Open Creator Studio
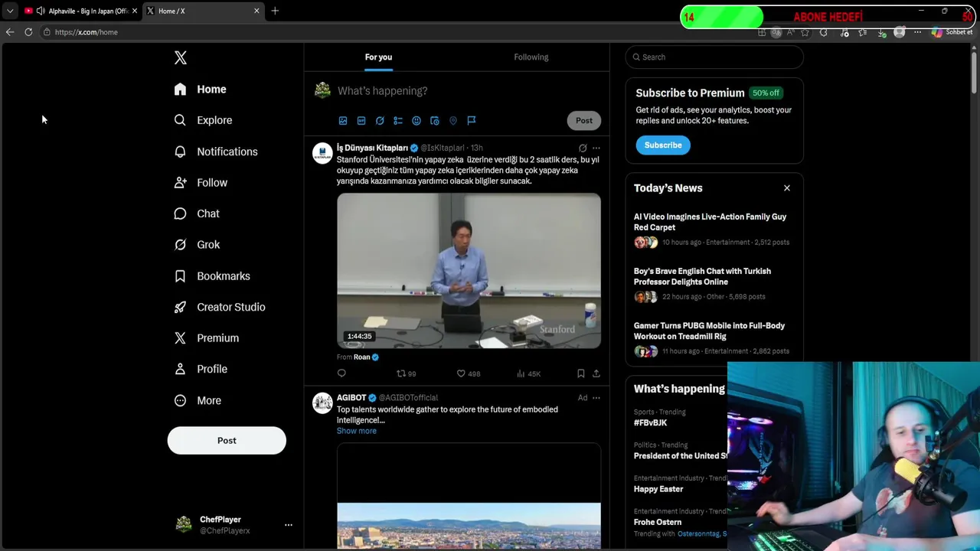The image size is (980, 551). [x=219, y=307]
